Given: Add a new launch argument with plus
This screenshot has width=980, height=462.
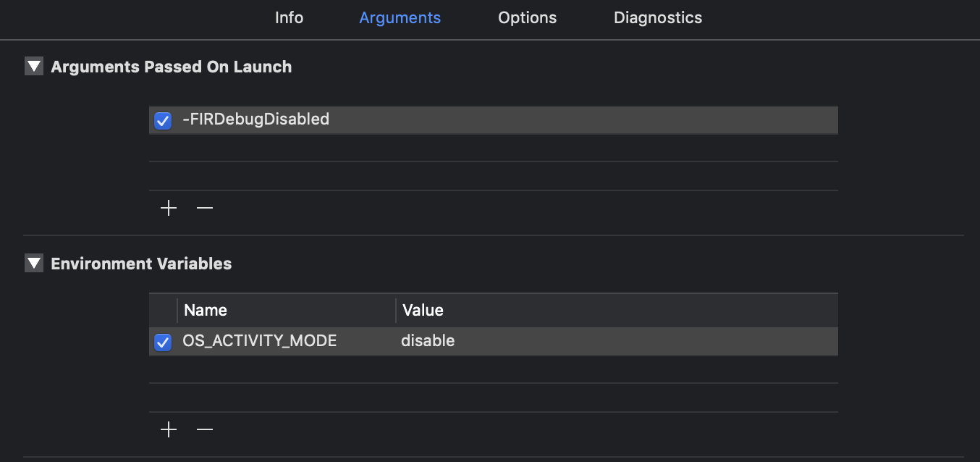Looking at the screenshot, I should coord(169,209).
